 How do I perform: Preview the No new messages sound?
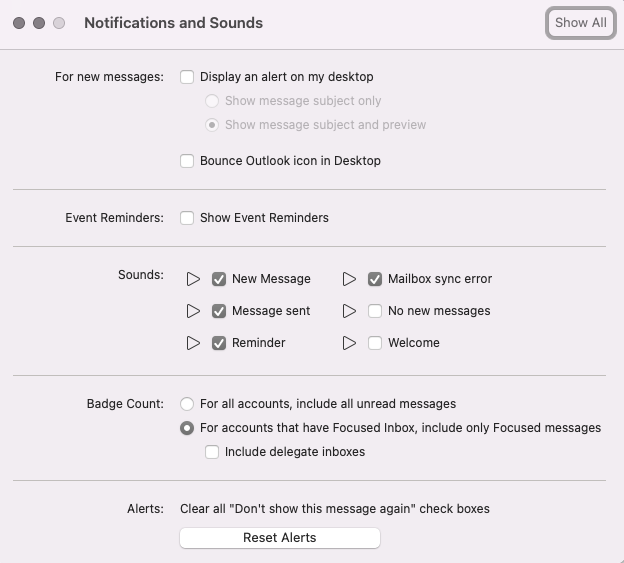point(350,311)
